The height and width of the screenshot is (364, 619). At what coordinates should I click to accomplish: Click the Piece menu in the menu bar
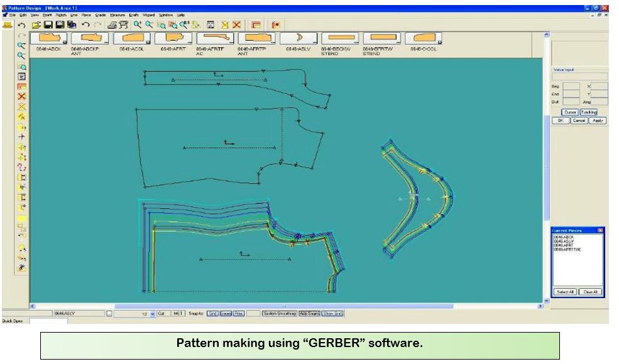coord(87,14)
